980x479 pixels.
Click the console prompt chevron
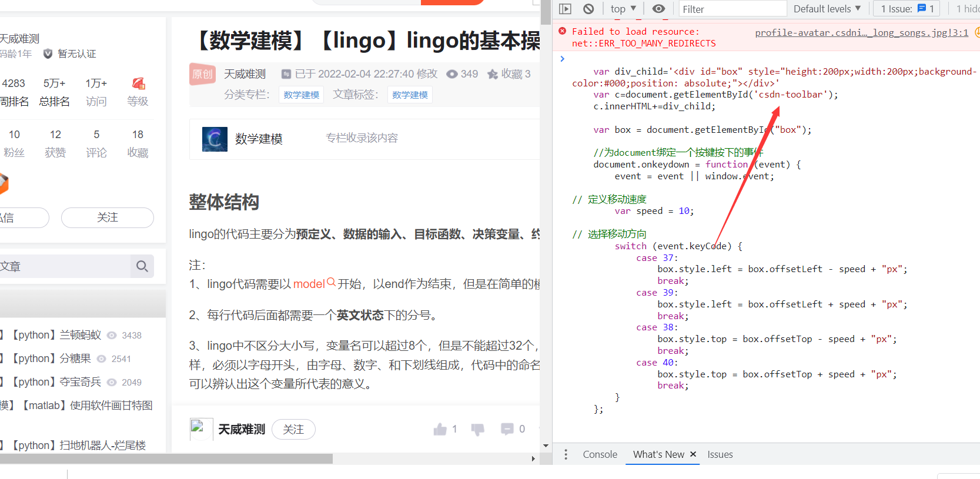[563, 59]
